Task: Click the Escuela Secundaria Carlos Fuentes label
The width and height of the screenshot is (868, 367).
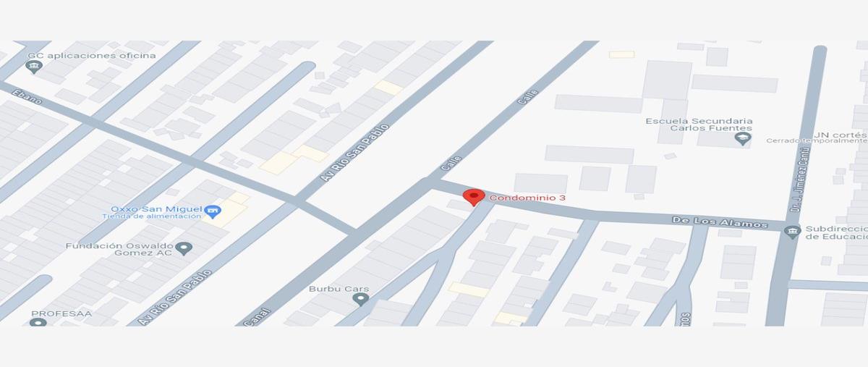Action: click(x=699, y=125)
